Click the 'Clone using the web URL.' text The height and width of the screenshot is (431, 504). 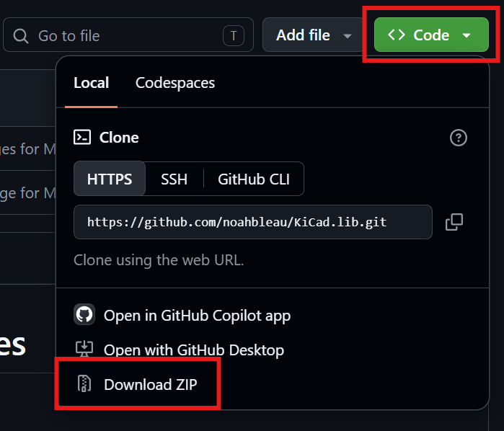coord(159,260)
